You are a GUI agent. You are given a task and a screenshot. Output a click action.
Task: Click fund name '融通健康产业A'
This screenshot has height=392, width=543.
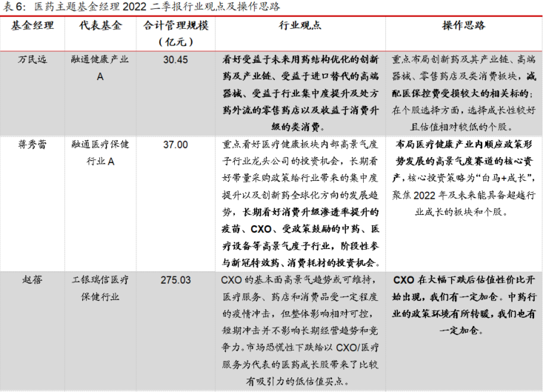(100, 68)
